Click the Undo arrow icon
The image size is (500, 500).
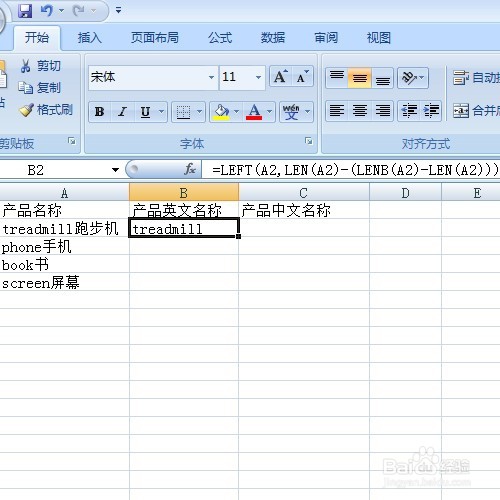pos(46,11)
